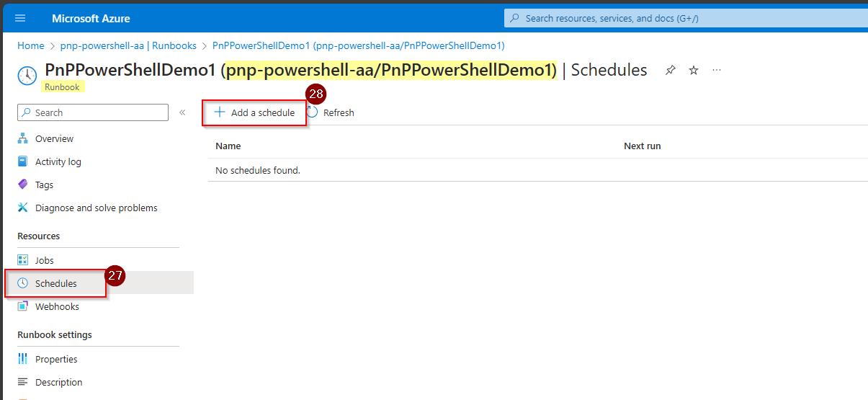Sort by the Name column header

[228, 146]
